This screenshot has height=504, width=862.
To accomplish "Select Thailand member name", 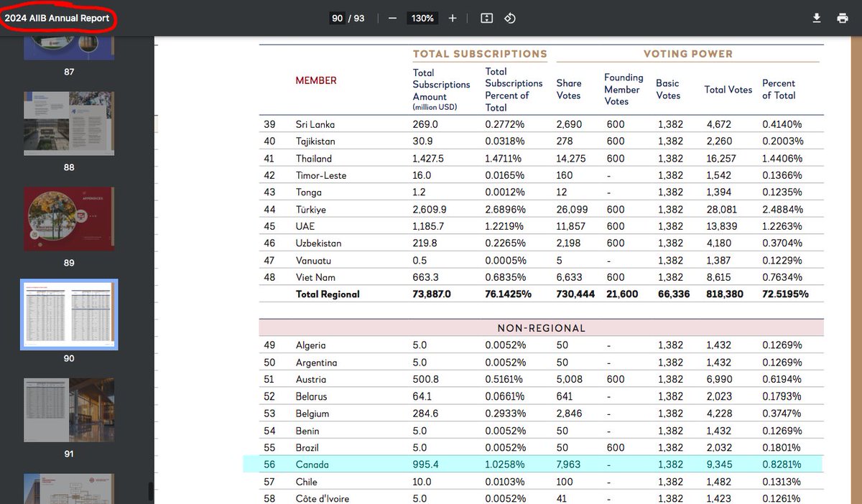I will click(314, 159).
